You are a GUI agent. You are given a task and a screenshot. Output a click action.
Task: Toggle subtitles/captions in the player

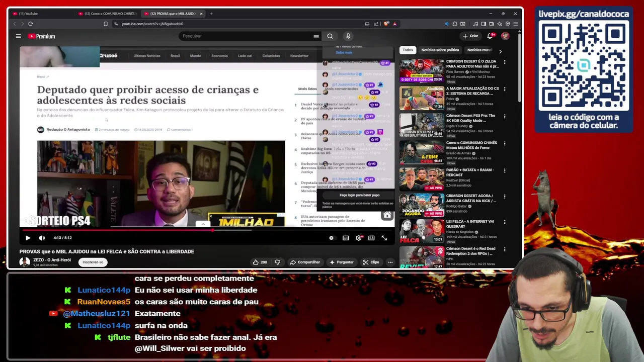[346, 238]
